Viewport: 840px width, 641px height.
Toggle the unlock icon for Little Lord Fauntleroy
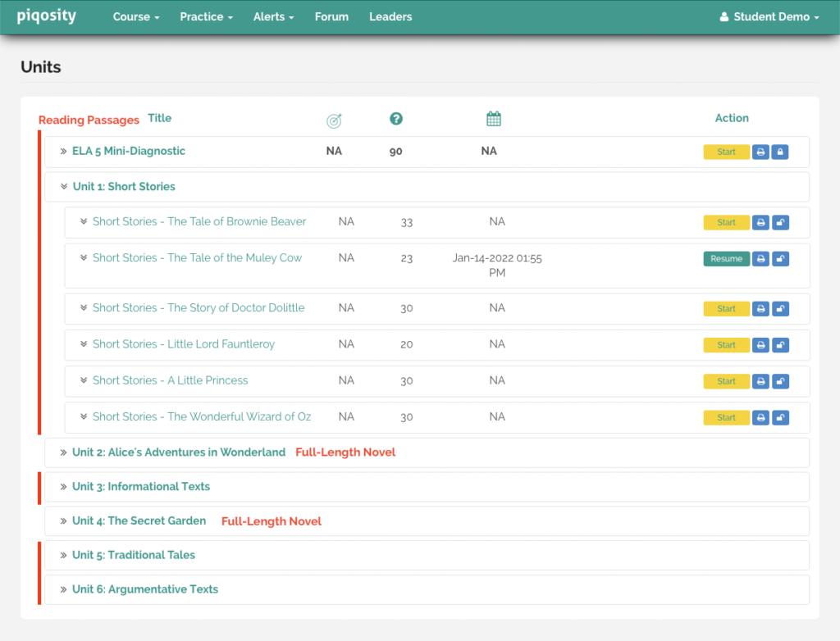(x=780, y=345)
